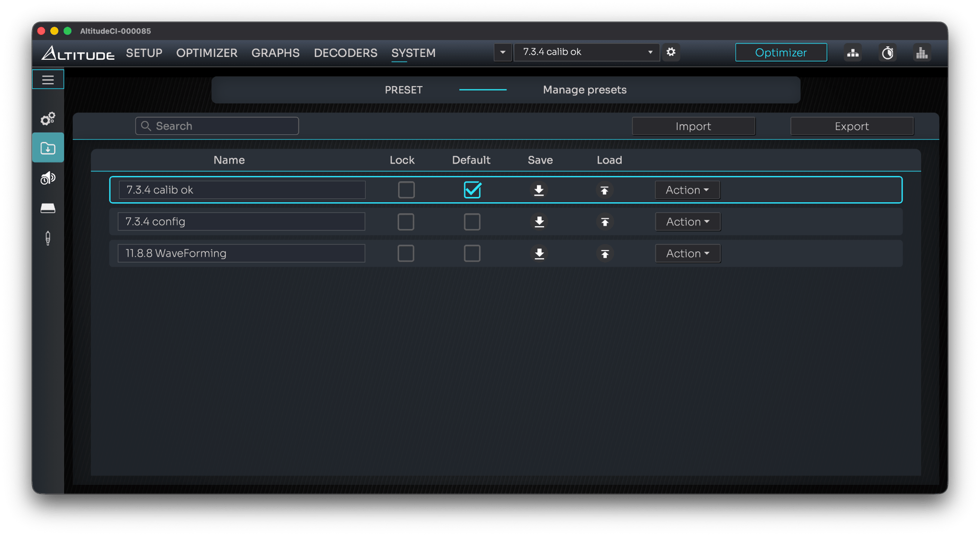Open the SETUP menu
980x536 pixels.
[144, 53]
